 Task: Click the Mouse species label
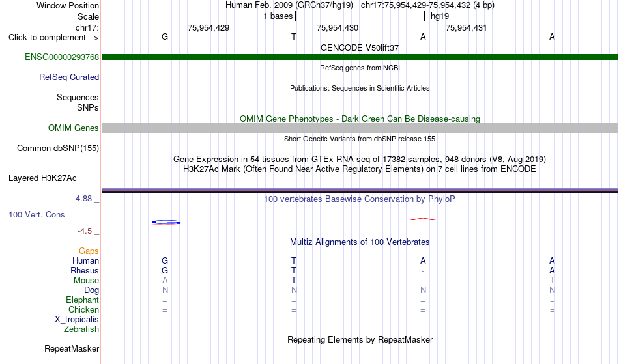coord(86,281)
